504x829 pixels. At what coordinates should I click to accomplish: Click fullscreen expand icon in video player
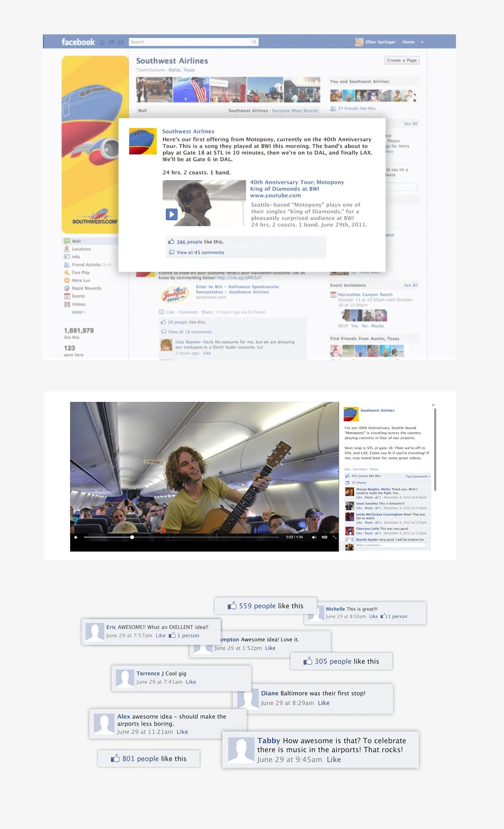pyautogui.click(x=335, y=537)
